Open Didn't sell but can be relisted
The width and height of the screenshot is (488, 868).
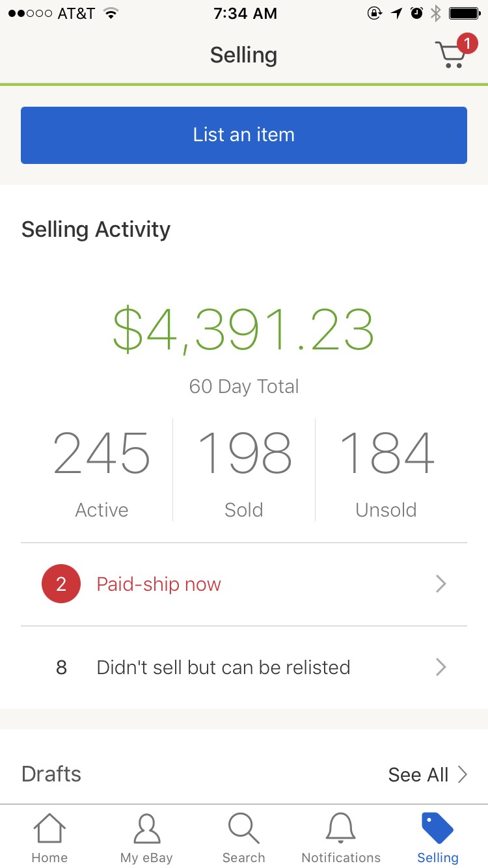click(x=223, y=668)
